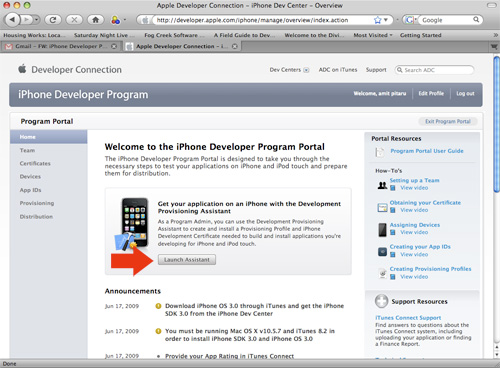Click View video under Obtaining your Certificate

point(414,210)
